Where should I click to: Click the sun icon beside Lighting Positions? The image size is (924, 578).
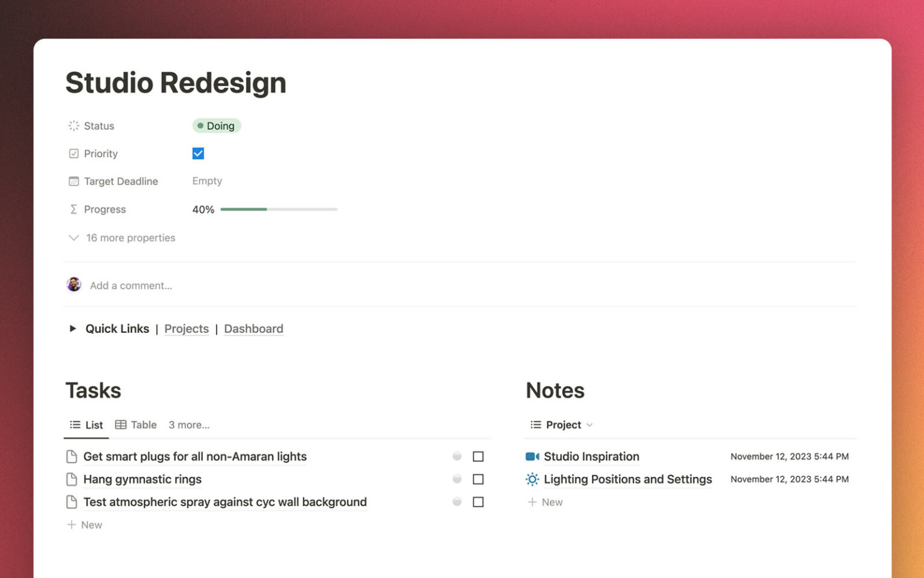[x=532, y=479]
